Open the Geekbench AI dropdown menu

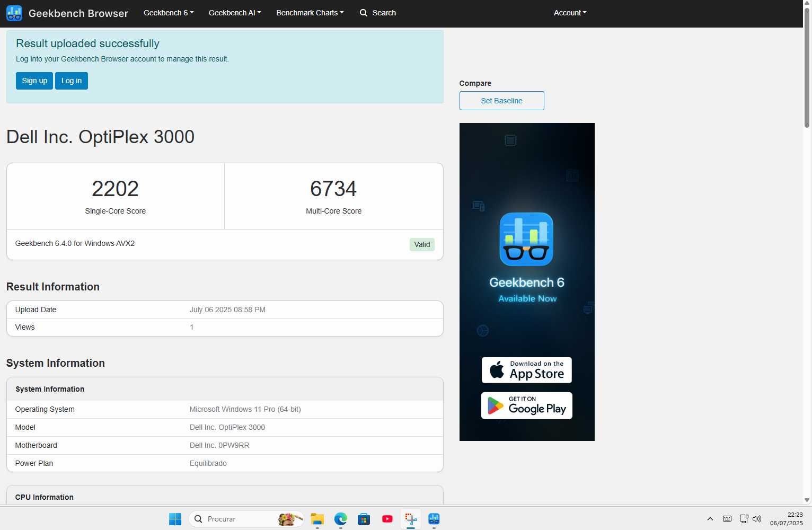[x=235, y=13]
